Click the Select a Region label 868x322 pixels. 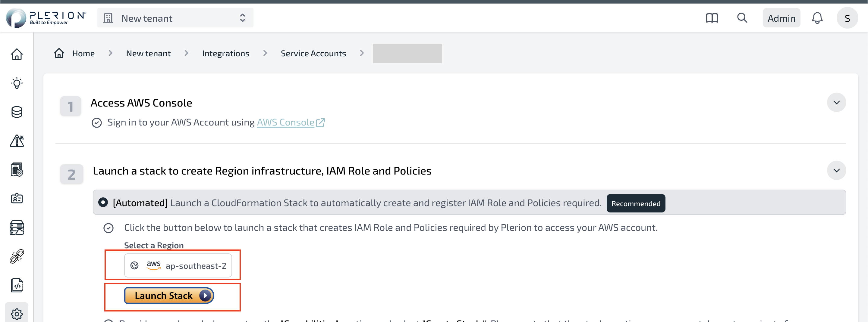tap(154, 245)
